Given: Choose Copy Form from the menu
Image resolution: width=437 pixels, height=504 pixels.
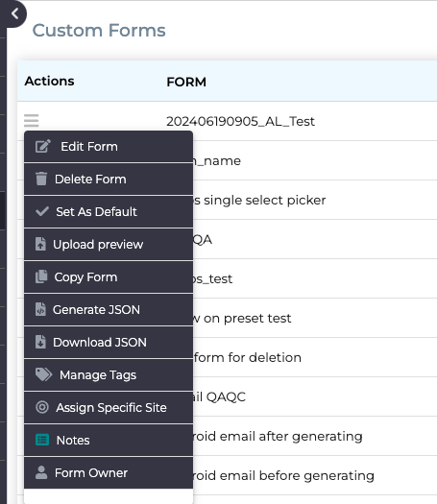Looking at the screenshot, I should (109, 277).
